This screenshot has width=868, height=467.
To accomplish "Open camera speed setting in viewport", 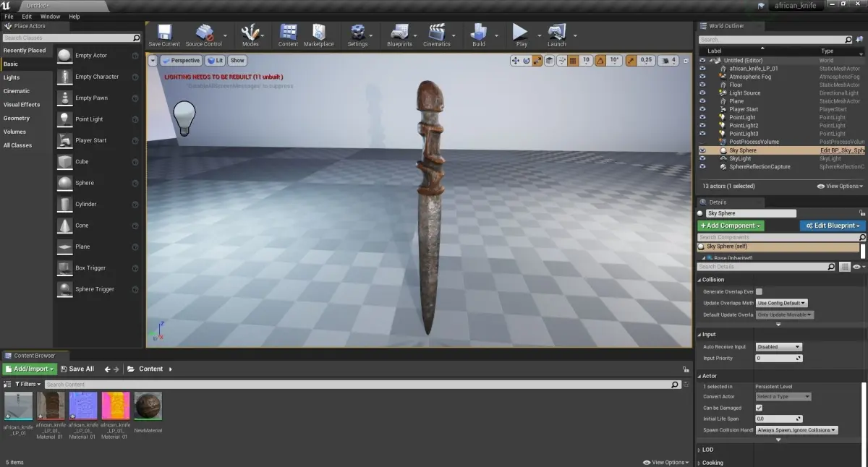I will click(668, 61).
